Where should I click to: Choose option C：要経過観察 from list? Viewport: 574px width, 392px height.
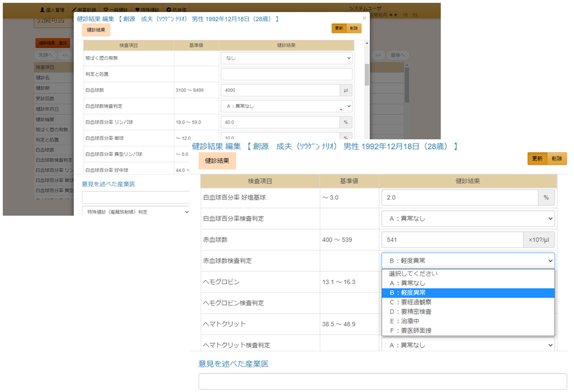point(410,302)
